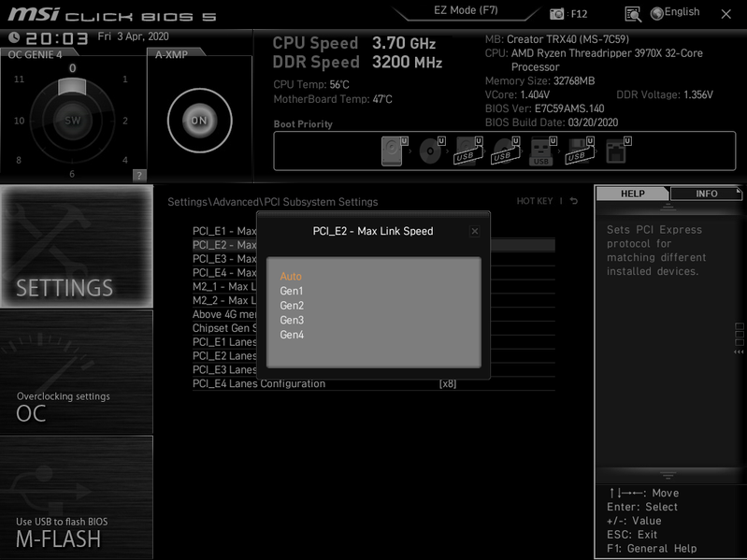Image resolution: width=747 pixels, height=560 pixels.
Task: Open the OC Genie question mark help
Action: (x=139, y=175)
